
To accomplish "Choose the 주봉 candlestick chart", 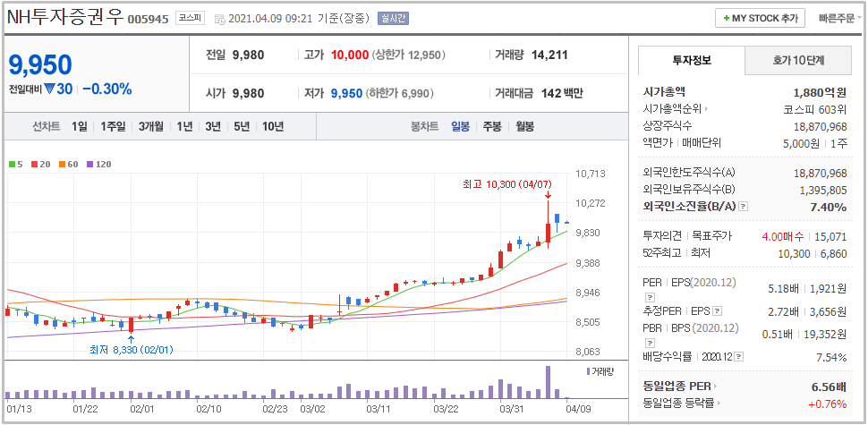I will point(492,126).
